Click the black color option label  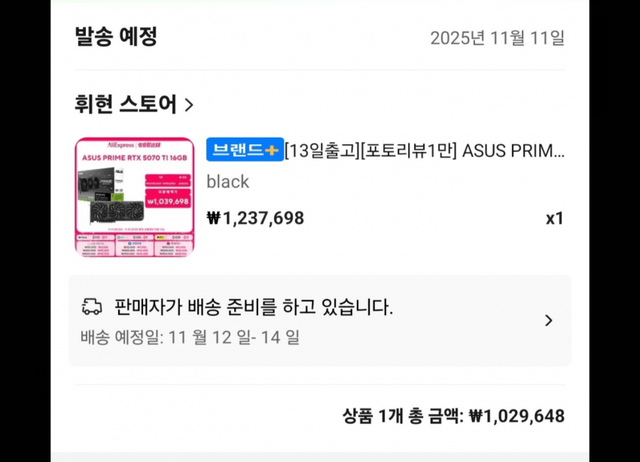[227, 182]
